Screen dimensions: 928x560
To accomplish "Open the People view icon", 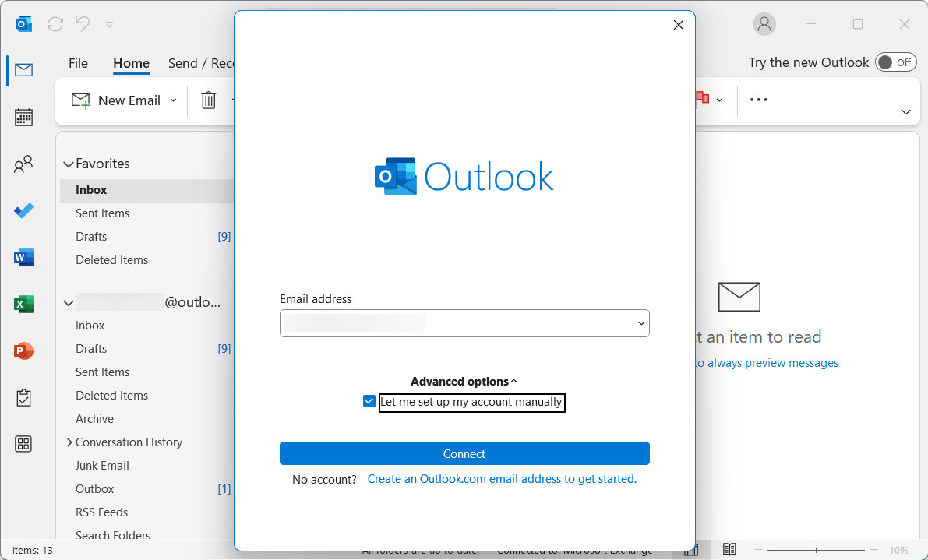I will tap(23, 164).
